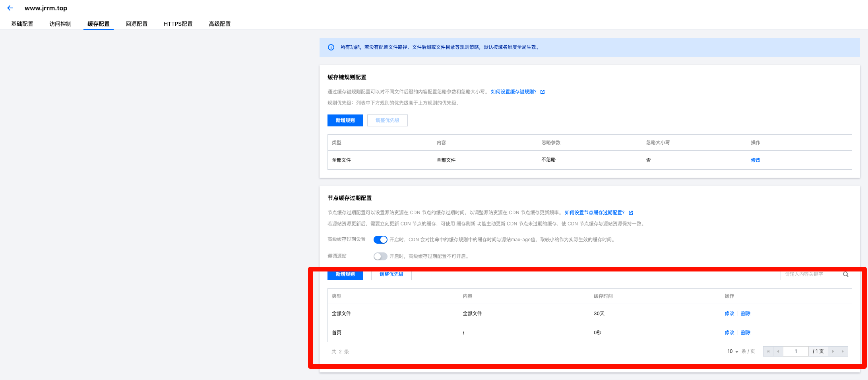Click the back arrow beside www.jrrm.top
868x380 pixels.
pyautogui.click(x=10, y=8)
